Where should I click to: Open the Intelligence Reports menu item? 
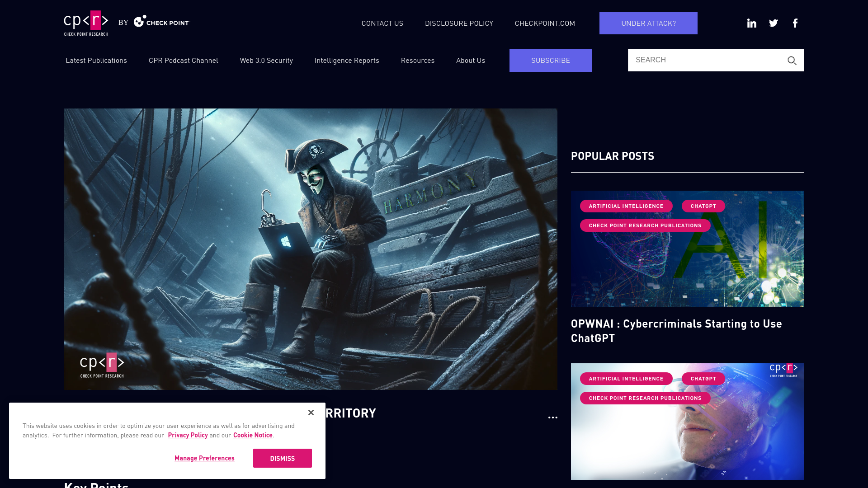click(347, 60)
